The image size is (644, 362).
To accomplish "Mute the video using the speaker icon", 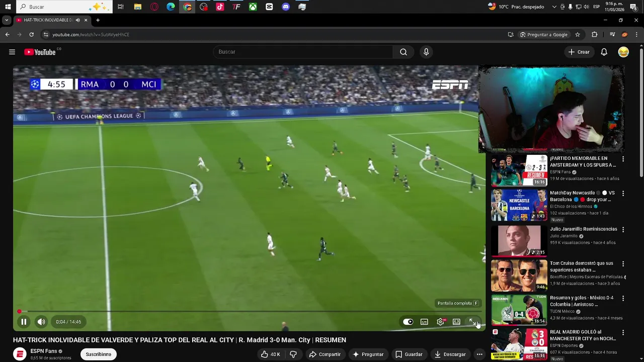I will (41, 322).
